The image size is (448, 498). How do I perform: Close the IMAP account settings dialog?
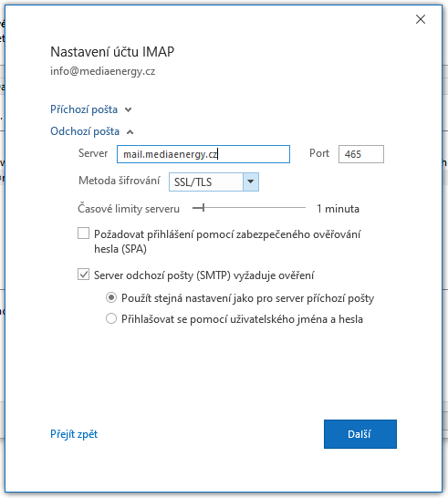(421, 19)
